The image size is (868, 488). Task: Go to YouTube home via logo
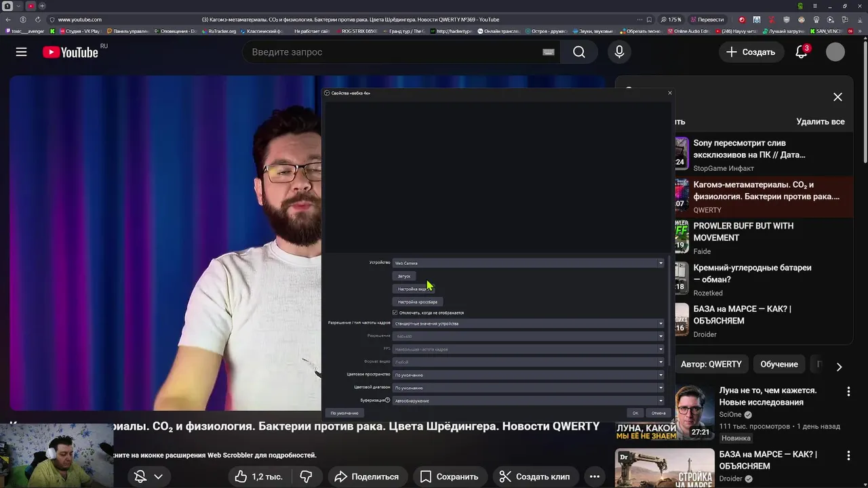(x=71, y=52)
